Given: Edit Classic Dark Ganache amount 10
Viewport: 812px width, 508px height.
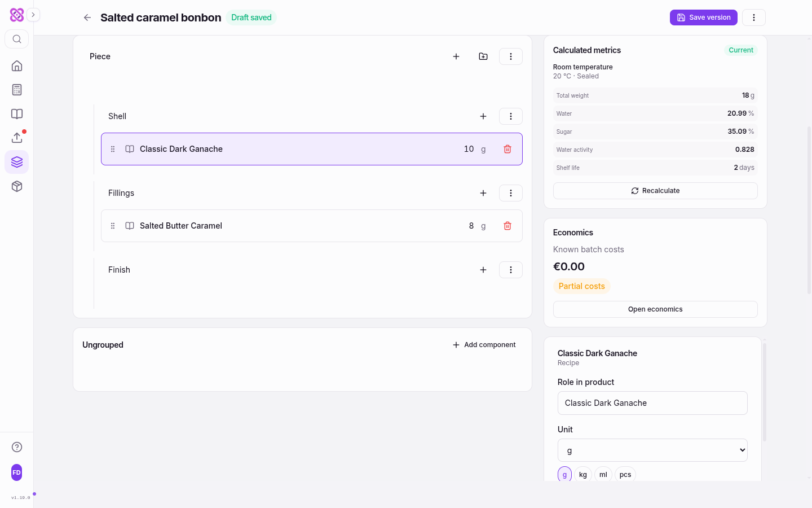Looking at the screenshot, I should (469, 149).
